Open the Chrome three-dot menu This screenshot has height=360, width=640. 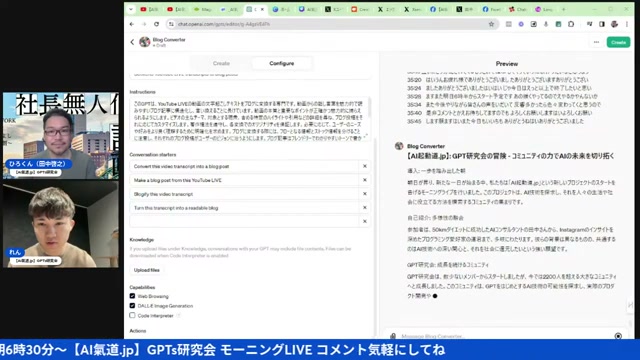click(x=627, y=24)
